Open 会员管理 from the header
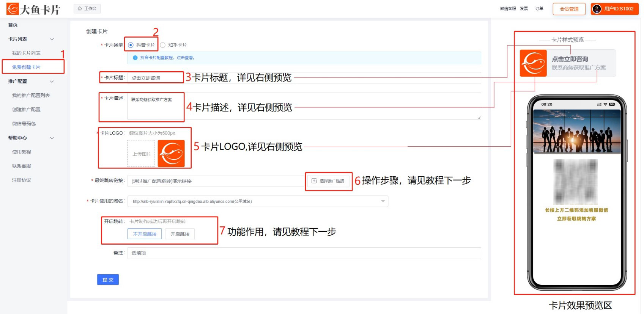Viewport: 644px width, 314px height. coord(569,9)
